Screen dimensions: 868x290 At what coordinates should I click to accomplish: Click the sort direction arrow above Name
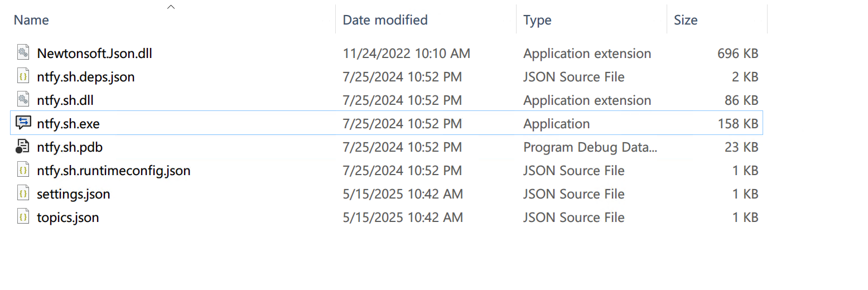171,7
